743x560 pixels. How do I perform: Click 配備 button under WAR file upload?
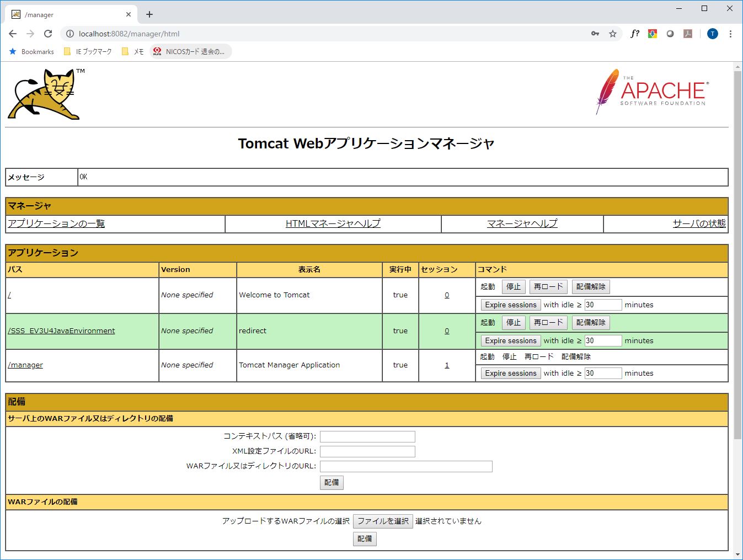pyautogui.click(x=365, y=539)
